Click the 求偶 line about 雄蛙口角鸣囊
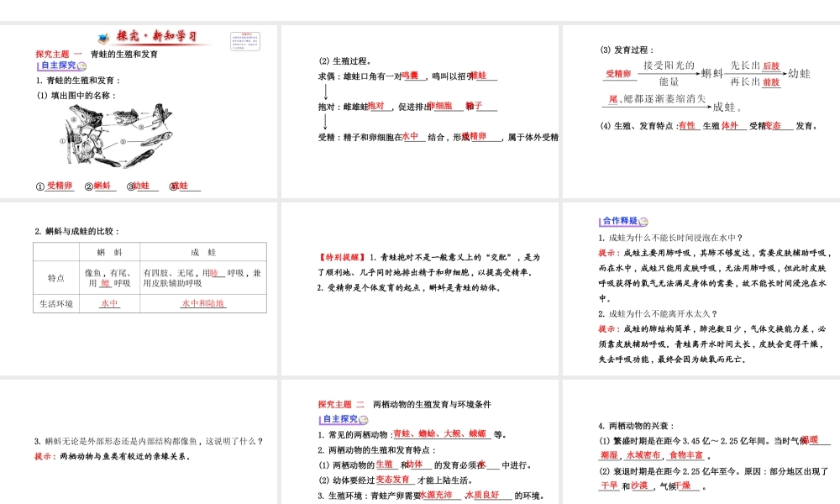840x504 pixels. [407, 76]
